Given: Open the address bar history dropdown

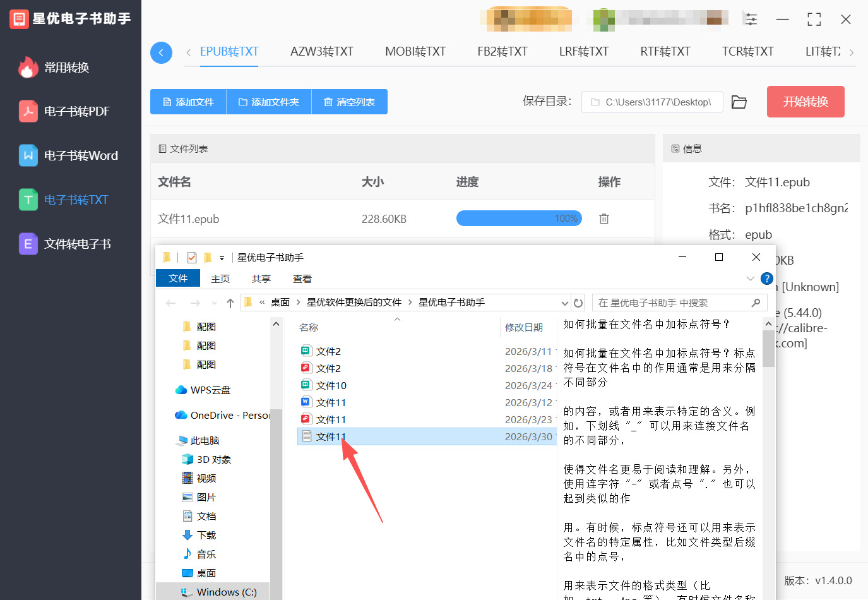Looking at the screenshot, I should [565, 303].
